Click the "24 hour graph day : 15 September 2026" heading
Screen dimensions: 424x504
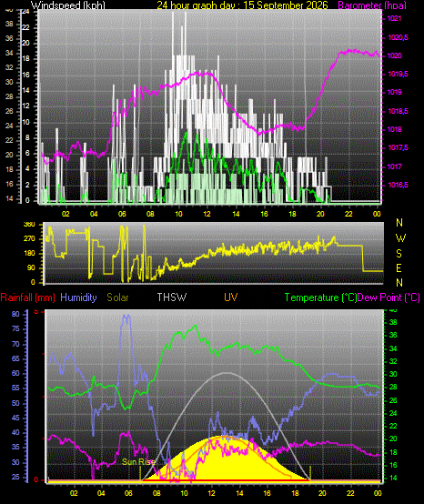tap(242, 5)
